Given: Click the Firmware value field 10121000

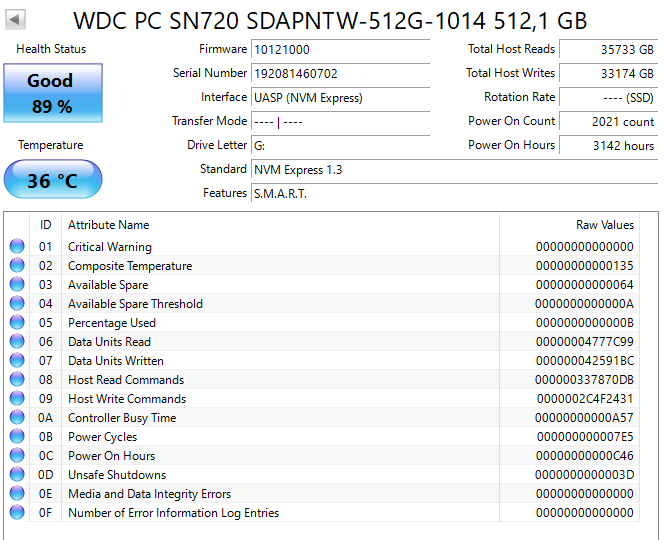Looking at the screenshot, I should point(340,49).
